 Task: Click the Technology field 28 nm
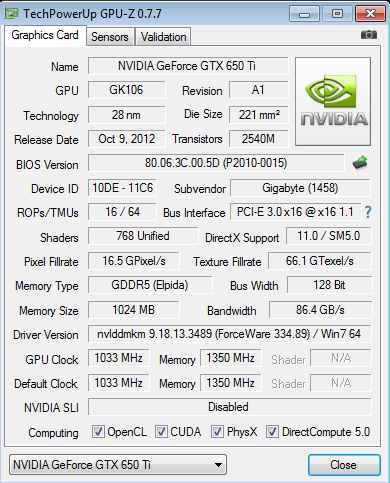pyautogui.click(x=127, y=115)
